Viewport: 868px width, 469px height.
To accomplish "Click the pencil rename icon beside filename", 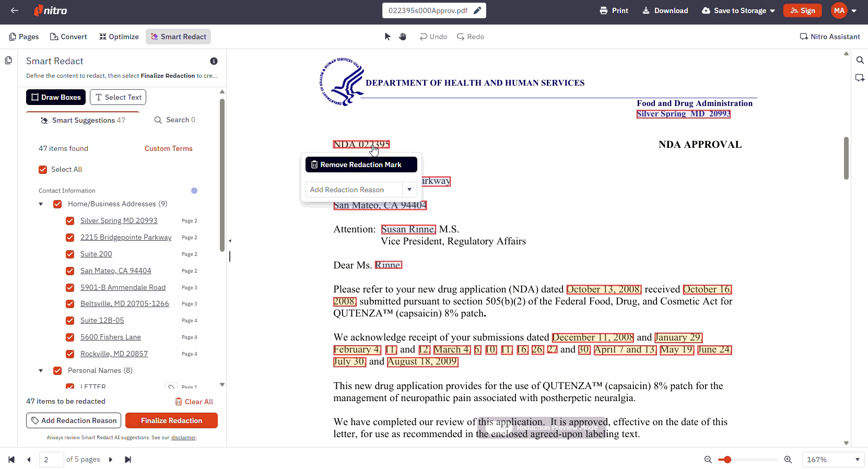I will point(477,10).
